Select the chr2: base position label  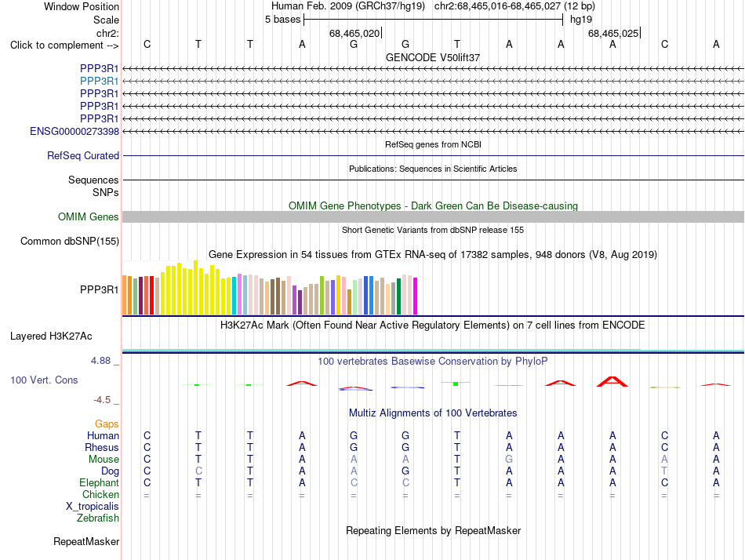107,33
